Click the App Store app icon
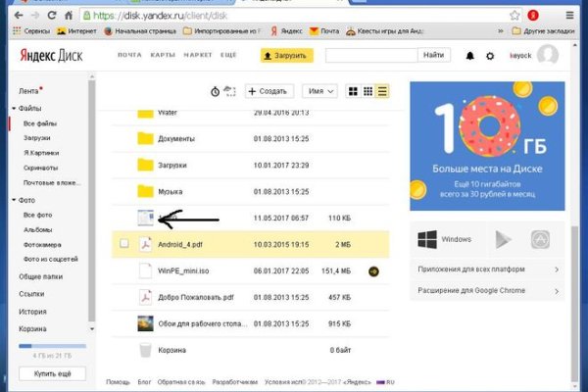Viewport: 588px width, 392px height. [x=539, y=239]
